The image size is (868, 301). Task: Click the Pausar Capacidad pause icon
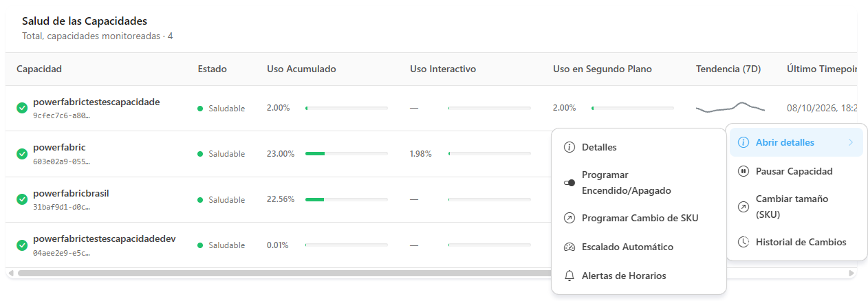743,171
